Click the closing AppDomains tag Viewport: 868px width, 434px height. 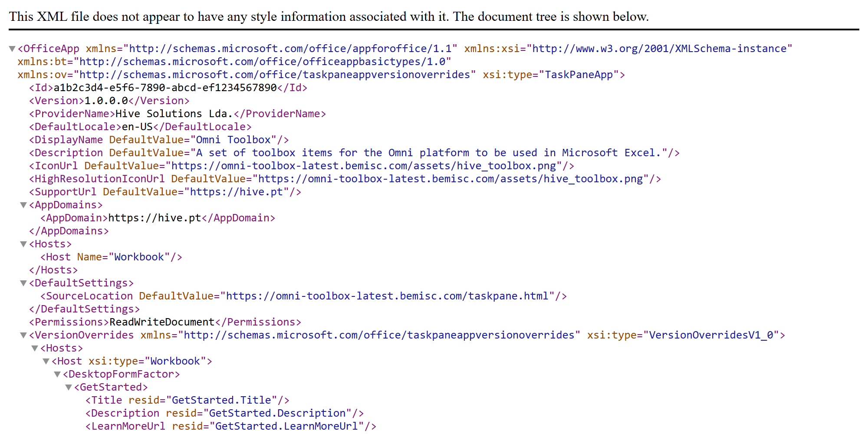click(69, 231)
